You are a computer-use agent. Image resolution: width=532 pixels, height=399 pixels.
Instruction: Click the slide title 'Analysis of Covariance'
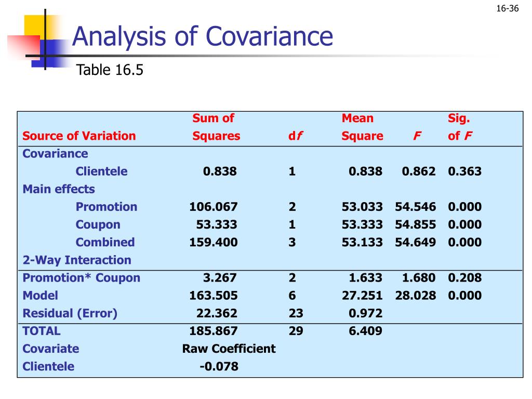tap(203, 37)
